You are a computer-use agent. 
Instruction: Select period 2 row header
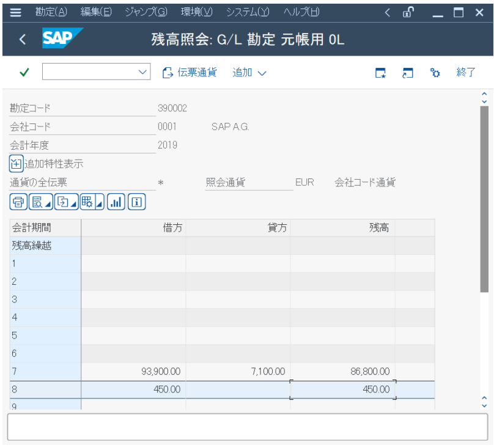click(x=45, y=281)
